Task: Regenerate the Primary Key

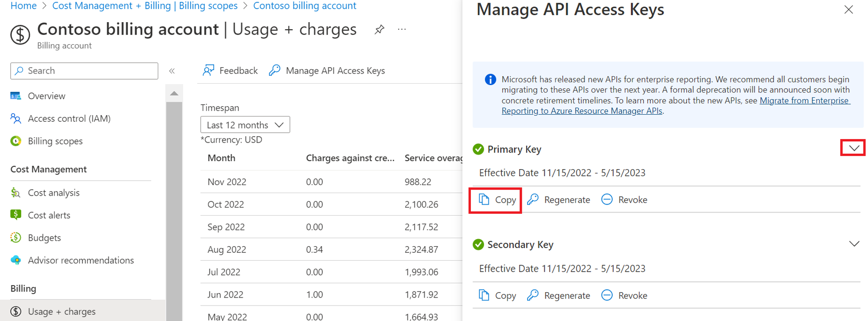Action: click(x=559, y=200)
